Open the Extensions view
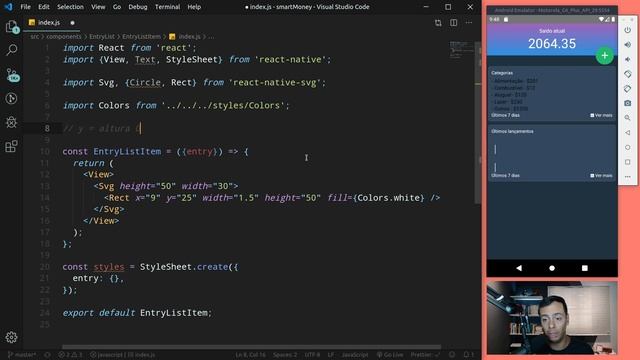The height and width of the screenshot is (360, 640). tap(11, 146)
